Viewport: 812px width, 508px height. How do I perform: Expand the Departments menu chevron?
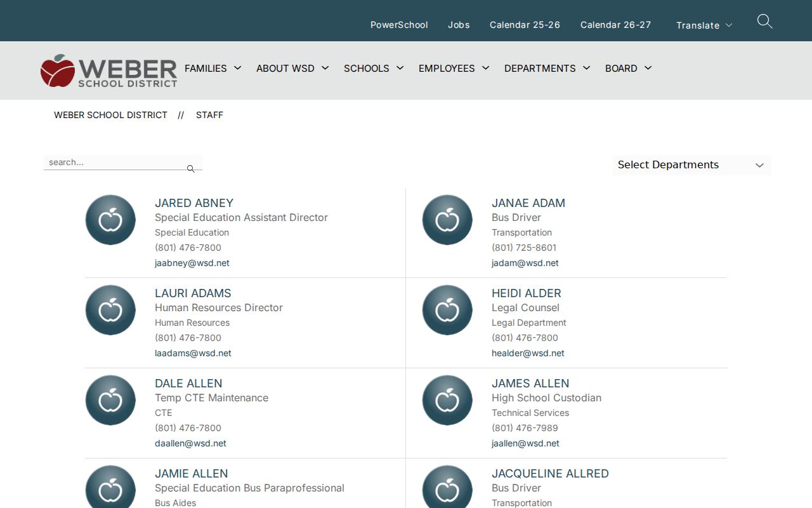[x=587, y=68]
